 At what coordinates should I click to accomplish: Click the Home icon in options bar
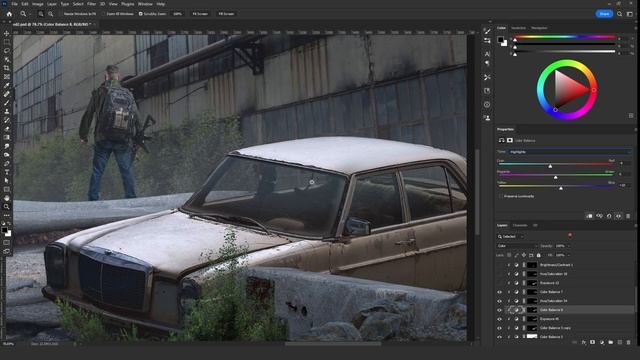(9, 14)
